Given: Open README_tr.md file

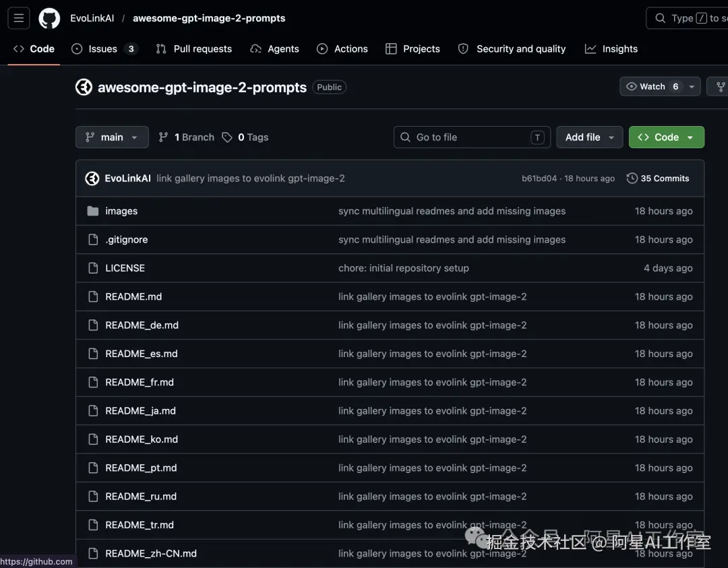Looking at the screenshot, I should click(140, 525).
